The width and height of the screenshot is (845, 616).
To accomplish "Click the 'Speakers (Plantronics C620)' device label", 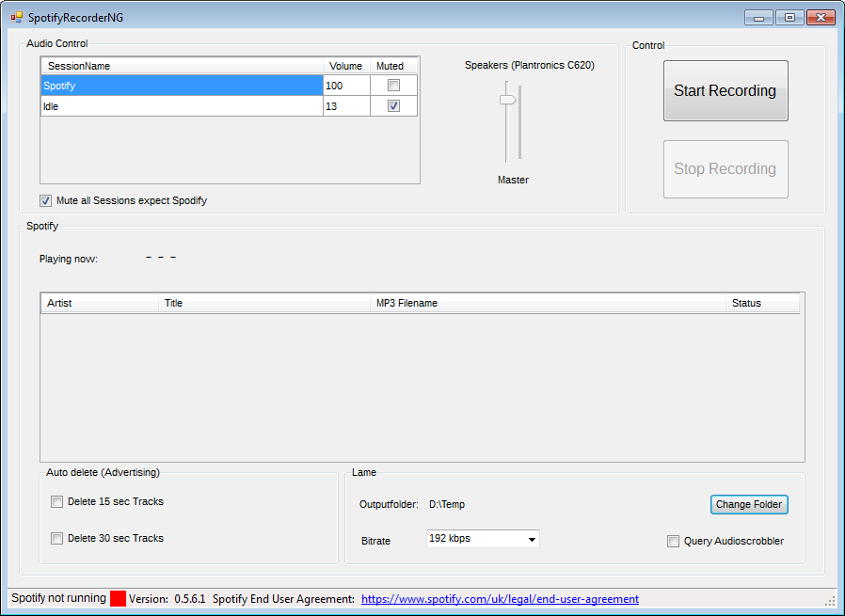I will coord(530,65).
